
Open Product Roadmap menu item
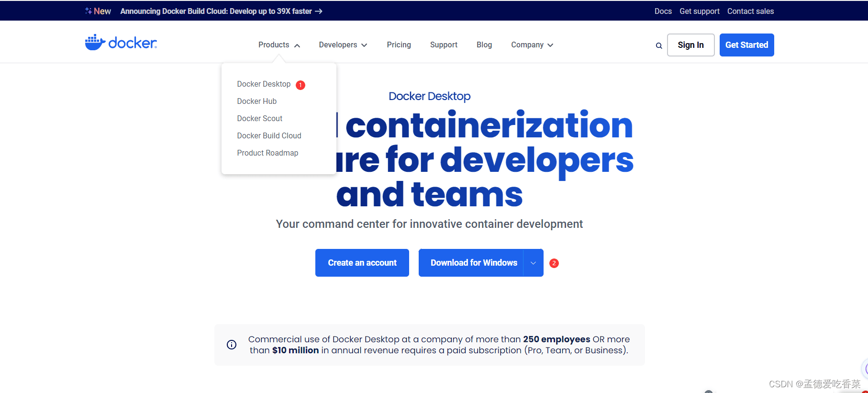tap(267, 153)
